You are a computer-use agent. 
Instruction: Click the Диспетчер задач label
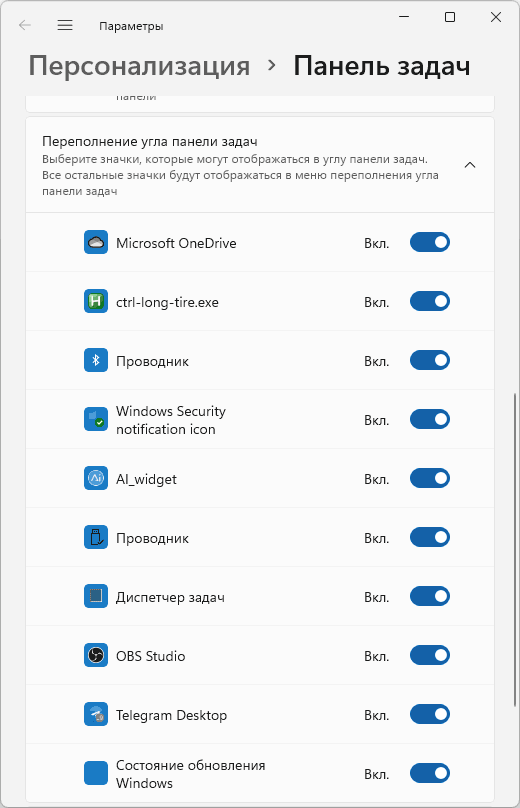point(170,597)
